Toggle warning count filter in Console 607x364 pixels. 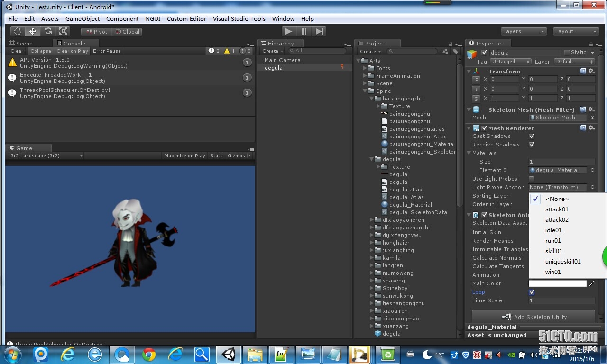click(230, 51)
